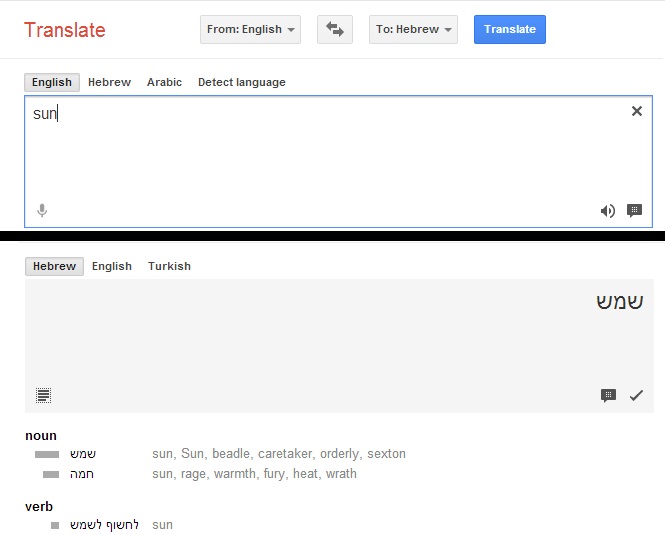
Task: Click the swap languages arrows icon
Action: pyautogui.click(x=335, y=29)
